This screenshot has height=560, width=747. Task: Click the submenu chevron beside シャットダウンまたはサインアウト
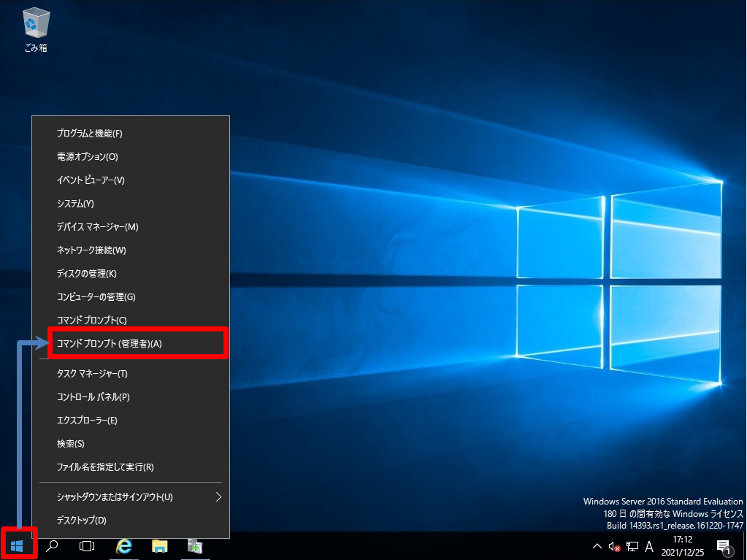pyautogui.click(x=218, y=497)
